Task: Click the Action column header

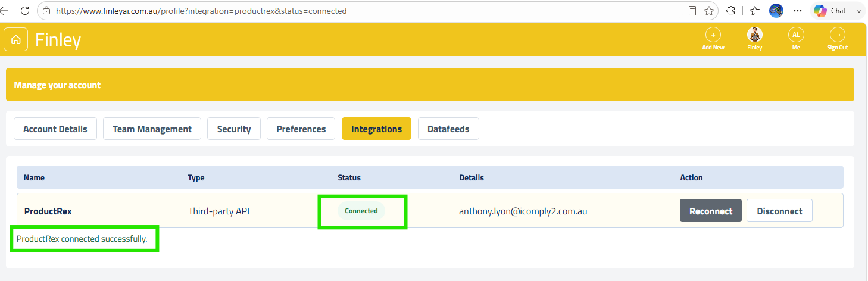Action: pos(691,177)
